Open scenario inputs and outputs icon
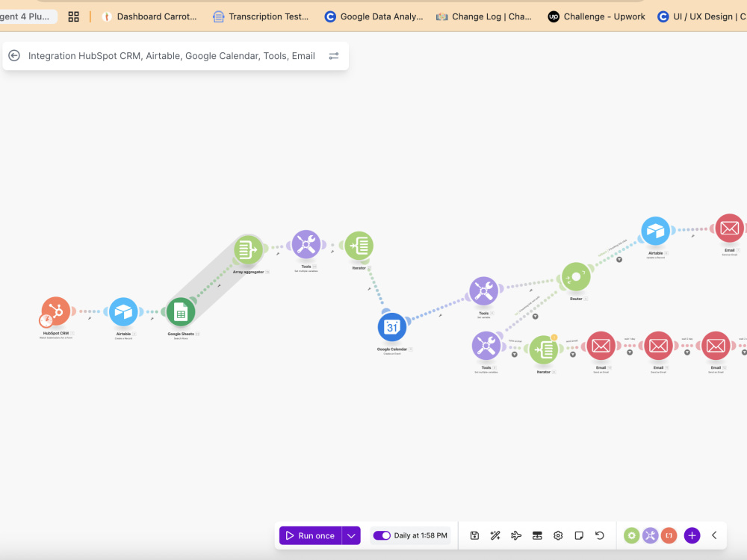This screenshot has width=747, height=560. (x=537, y=535)
